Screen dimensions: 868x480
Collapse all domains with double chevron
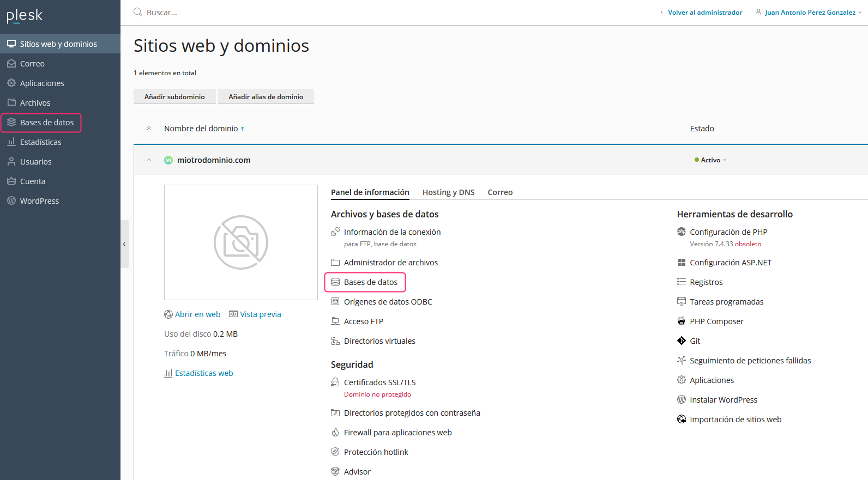(x=149, y=129)
